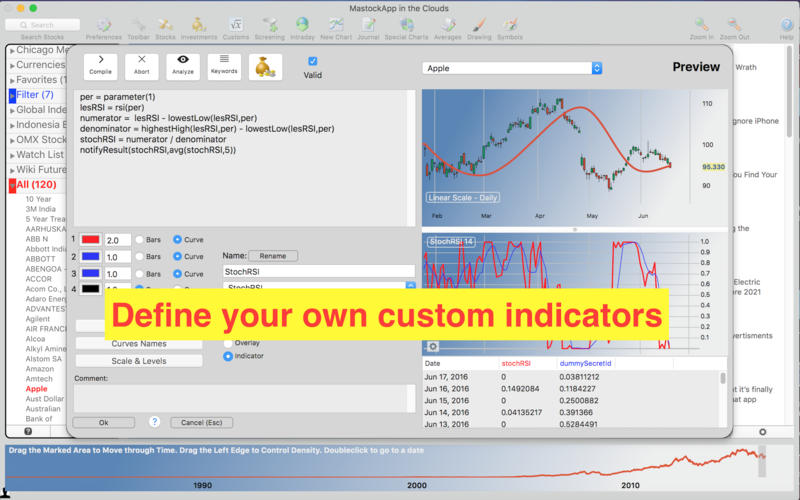Select Bars for curve 2
This screenshot has height=500, width=800.
[139, 257]
